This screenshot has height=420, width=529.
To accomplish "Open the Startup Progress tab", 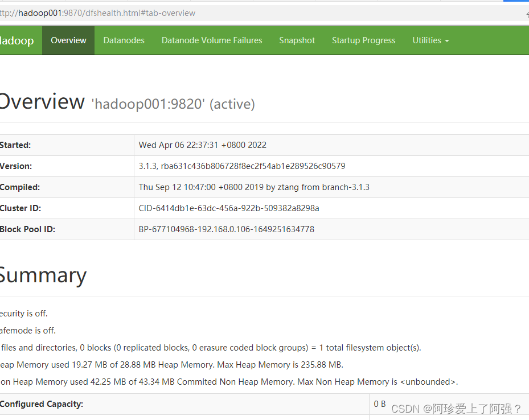I will 364,40.
